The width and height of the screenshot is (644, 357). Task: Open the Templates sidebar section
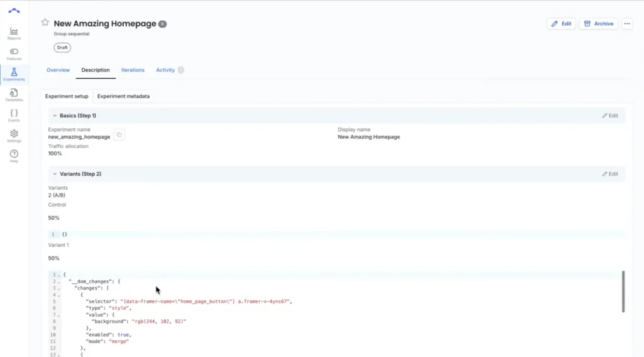(14, 95)
